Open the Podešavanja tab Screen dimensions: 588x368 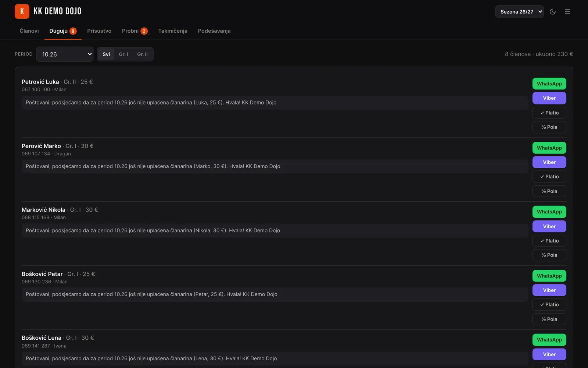(214, 31)
